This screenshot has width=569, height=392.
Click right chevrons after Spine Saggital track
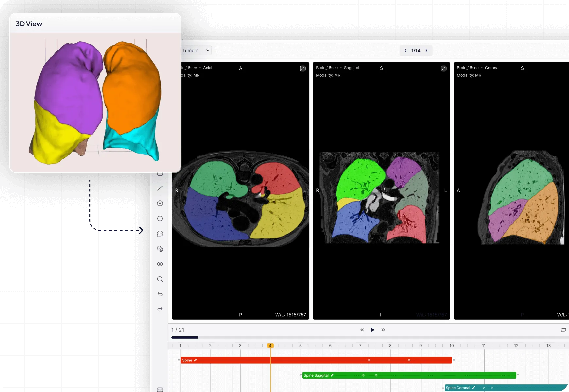[x=518, y=375]
